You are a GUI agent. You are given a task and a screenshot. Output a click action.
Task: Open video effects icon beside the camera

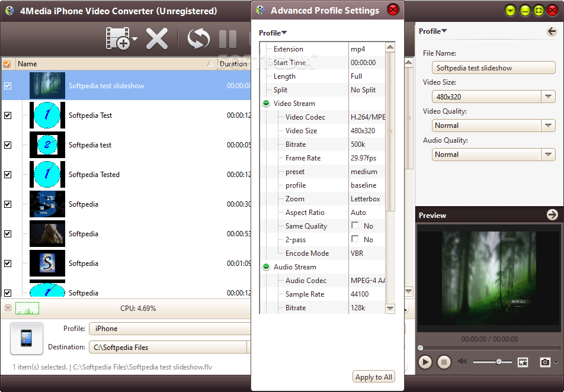(x=523, y=362)
